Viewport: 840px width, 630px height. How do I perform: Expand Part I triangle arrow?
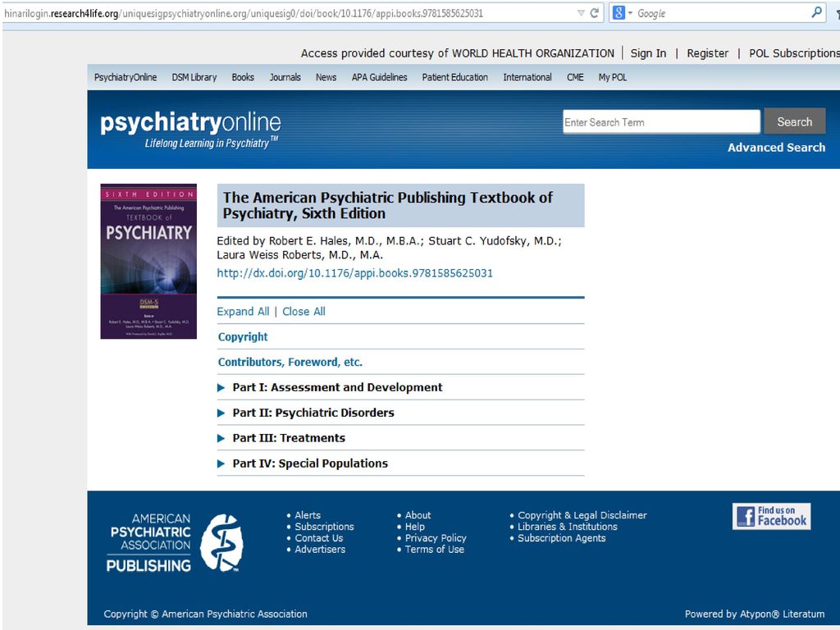221,387
